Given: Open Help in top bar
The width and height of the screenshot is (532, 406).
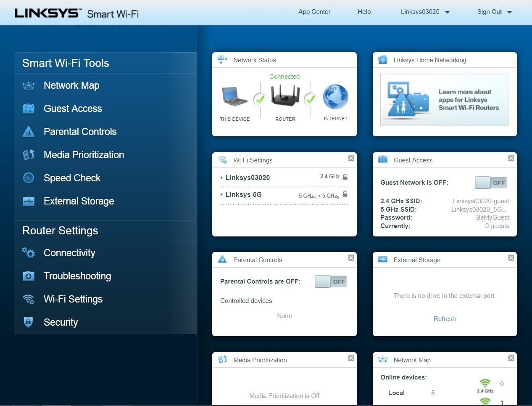Looking at the screenshot, I should pos(364,12).
